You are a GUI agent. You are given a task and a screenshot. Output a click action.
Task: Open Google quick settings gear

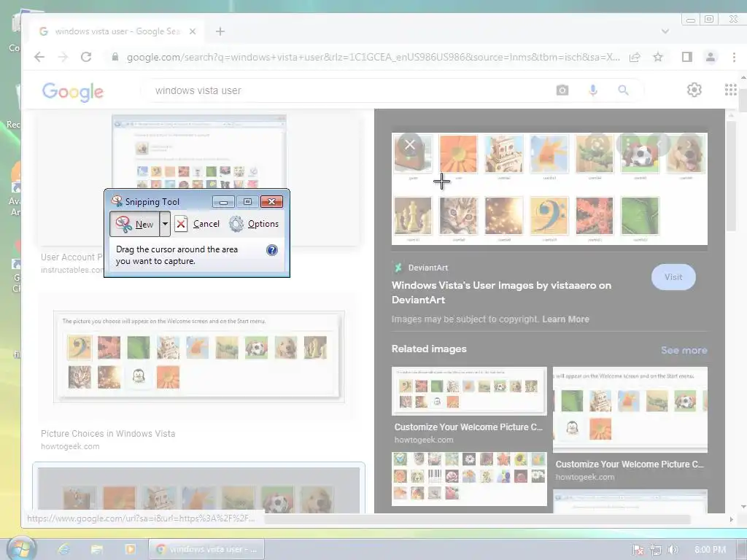(694, 90)
